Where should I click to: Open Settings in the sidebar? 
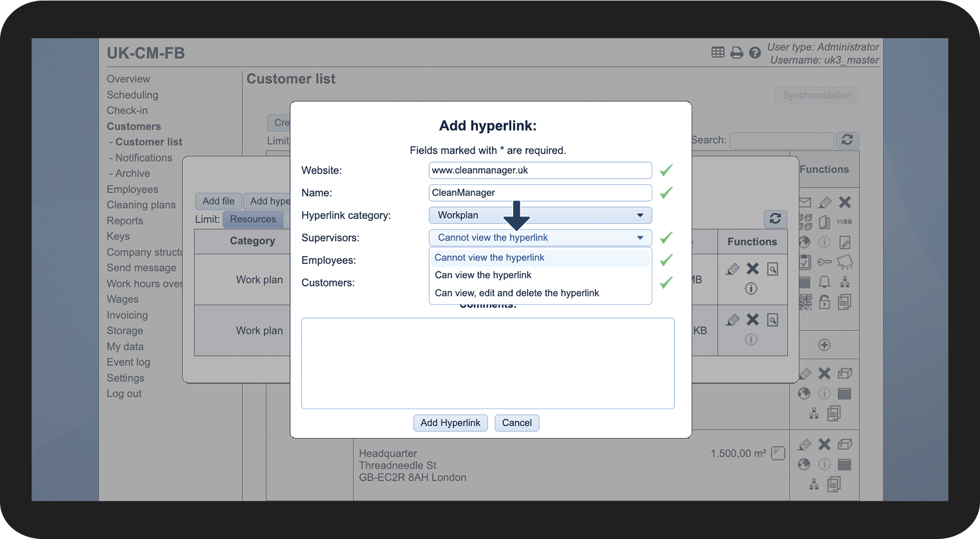tap(125, 378)
